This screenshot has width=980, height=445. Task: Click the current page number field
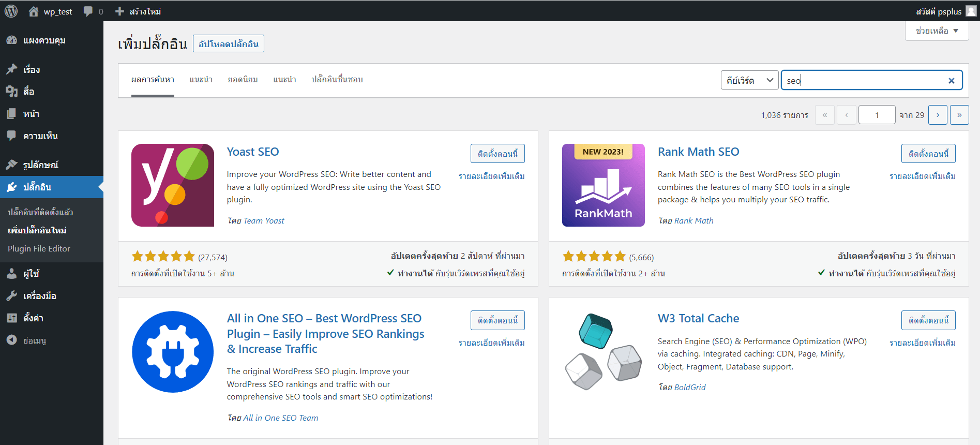(877, 115)
